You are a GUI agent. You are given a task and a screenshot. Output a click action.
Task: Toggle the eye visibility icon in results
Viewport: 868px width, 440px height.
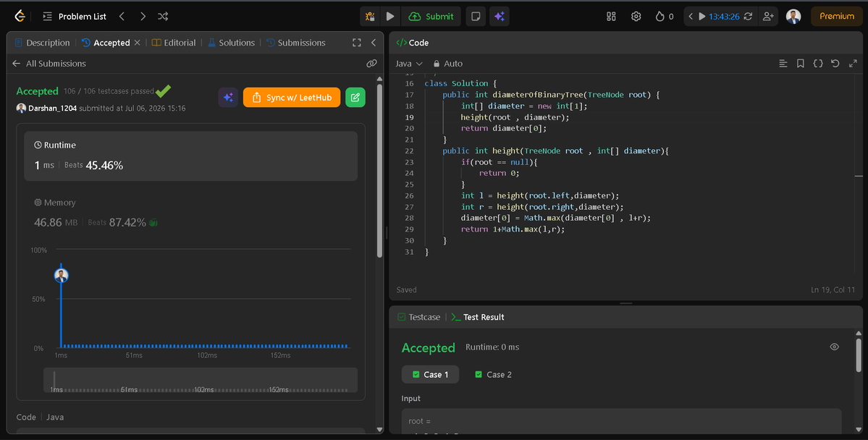(834, 347)
